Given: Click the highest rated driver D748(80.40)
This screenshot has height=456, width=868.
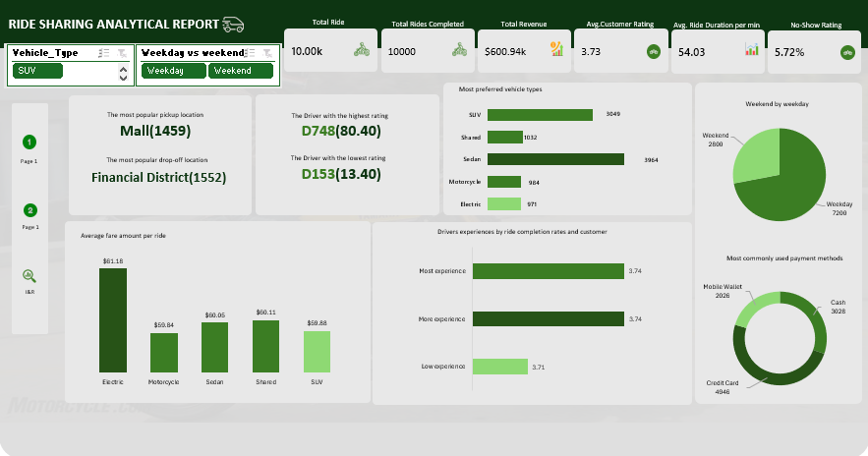Looking at the screenshot, I should tap(341, 131).
